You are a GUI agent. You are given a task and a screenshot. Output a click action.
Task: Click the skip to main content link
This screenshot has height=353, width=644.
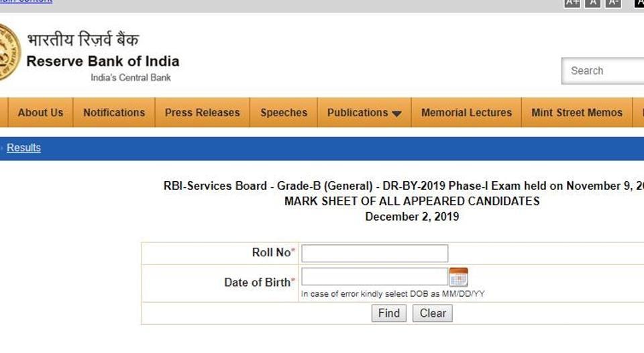click(26, 1)
